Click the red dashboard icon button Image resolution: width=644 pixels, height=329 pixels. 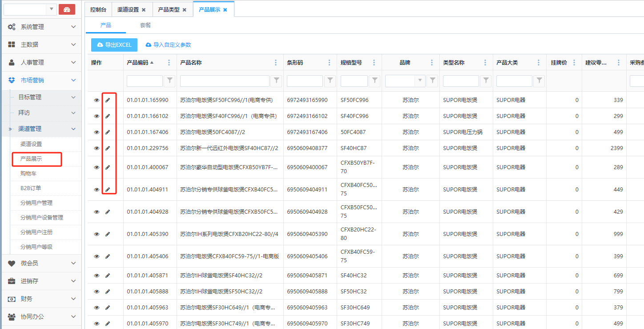pos(67,9)
